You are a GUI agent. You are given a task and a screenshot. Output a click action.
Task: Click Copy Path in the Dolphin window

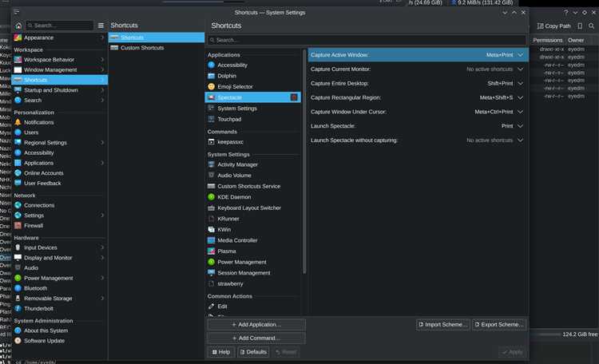554,26
